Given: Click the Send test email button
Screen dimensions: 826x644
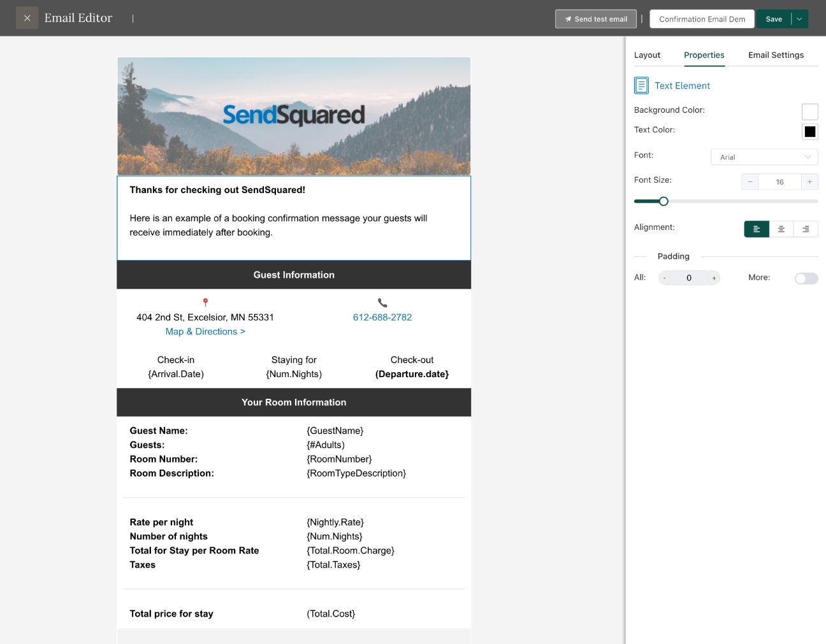Looking at the screenshot, I should [x=596, y=19].
